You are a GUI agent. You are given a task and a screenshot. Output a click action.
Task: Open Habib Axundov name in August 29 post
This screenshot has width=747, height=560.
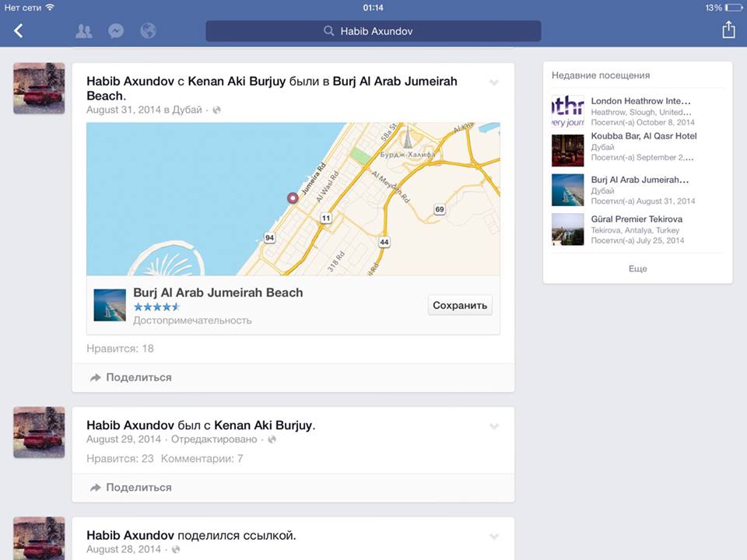point(130,425)
